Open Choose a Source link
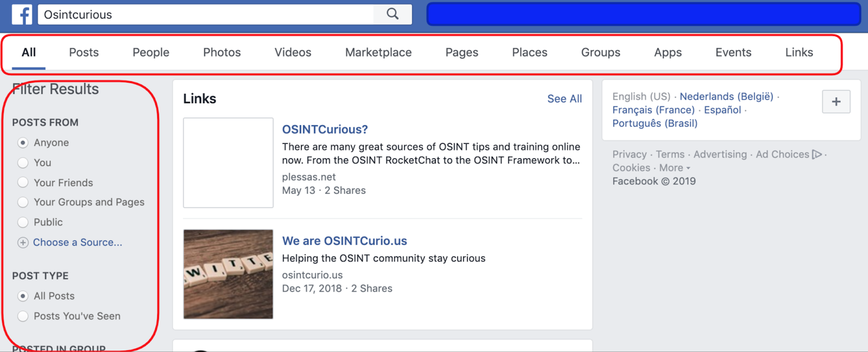Viewport: 868px width, 352px height. (78, 242)
